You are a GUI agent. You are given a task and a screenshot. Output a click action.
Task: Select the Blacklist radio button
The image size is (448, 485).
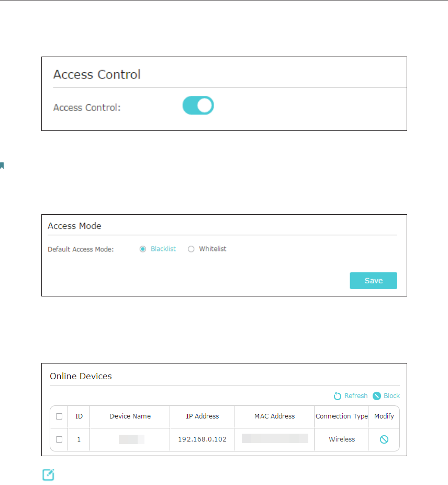[142, 249]
